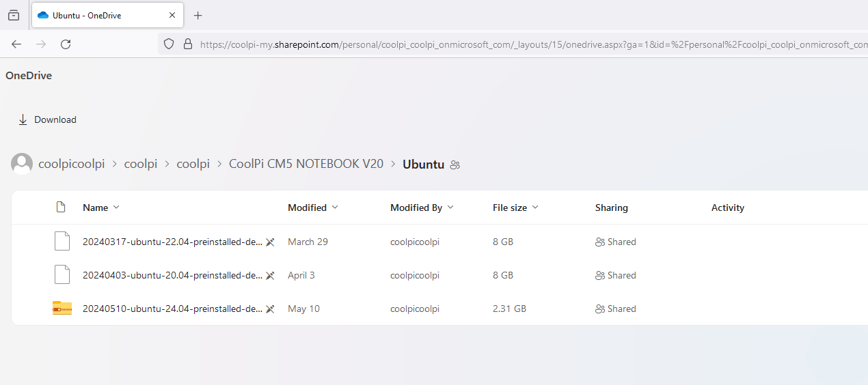Click file icon of 20240317 ubuntu-22.04

(62, 242)
